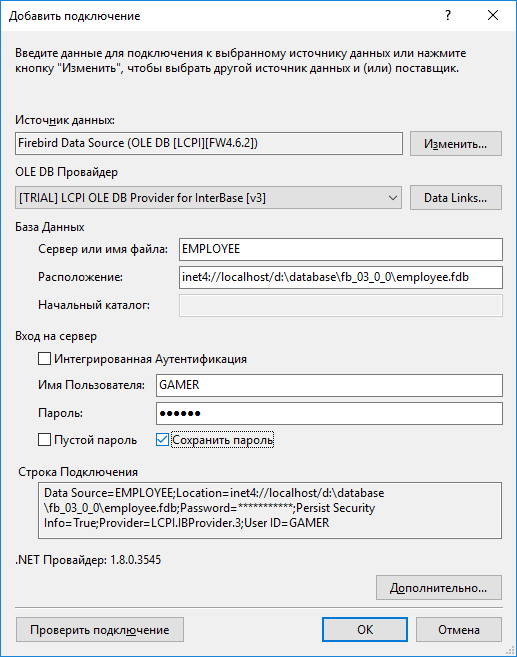Click the help question mark icon
This screenshot has width=517, height=657.
click(x=448, y=16)
